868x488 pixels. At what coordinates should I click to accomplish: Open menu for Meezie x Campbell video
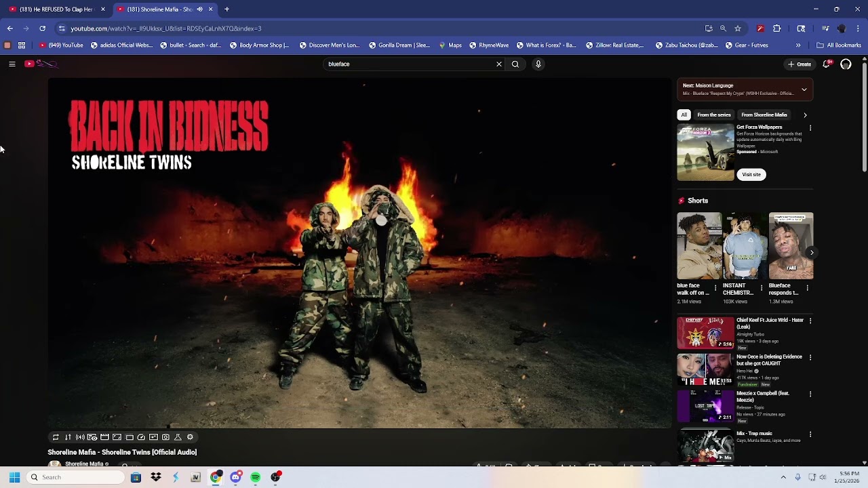click(810, 394)
